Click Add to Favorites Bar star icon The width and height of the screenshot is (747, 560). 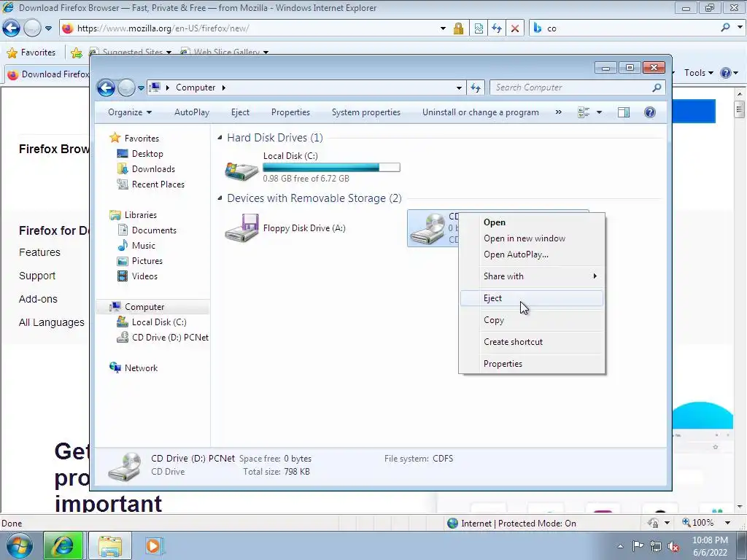[76, 52]
